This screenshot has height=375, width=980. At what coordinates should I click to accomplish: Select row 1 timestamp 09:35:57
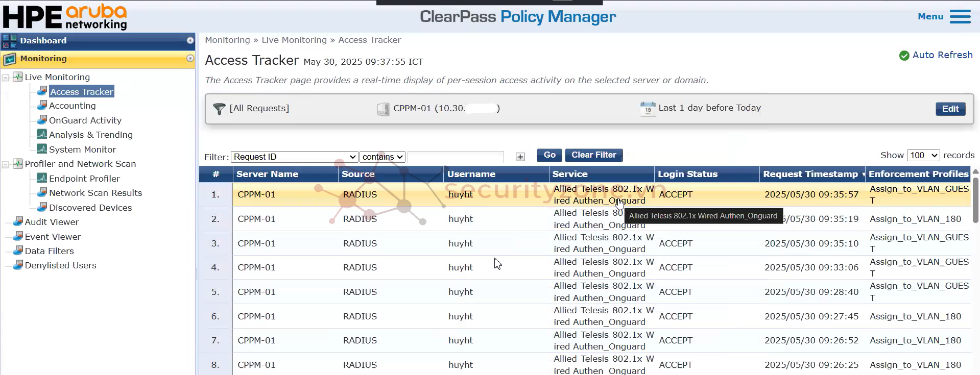(811, 194)
